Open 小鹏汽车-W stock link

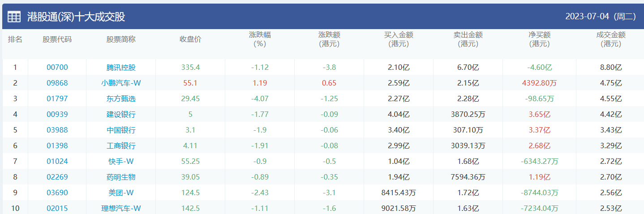click(x=121, y=83)
